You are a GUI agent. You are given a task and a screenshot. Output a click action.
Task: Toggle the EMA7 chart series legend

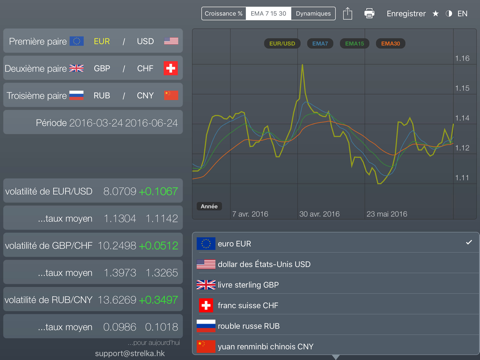[x=320, y=44]
